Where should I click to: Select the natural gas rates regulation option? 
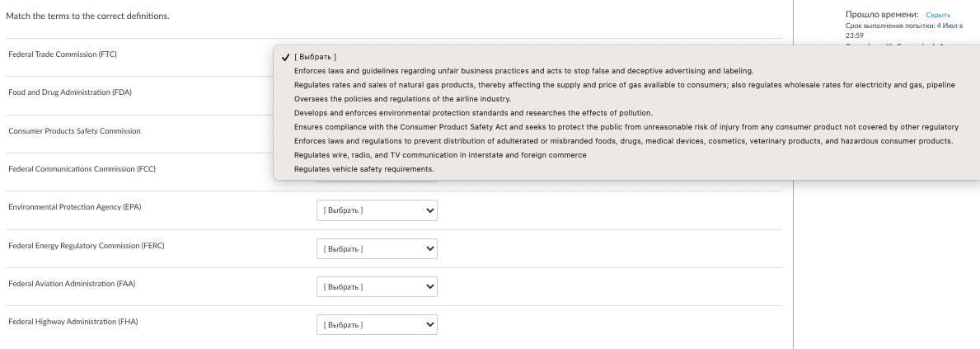point(624,85)
